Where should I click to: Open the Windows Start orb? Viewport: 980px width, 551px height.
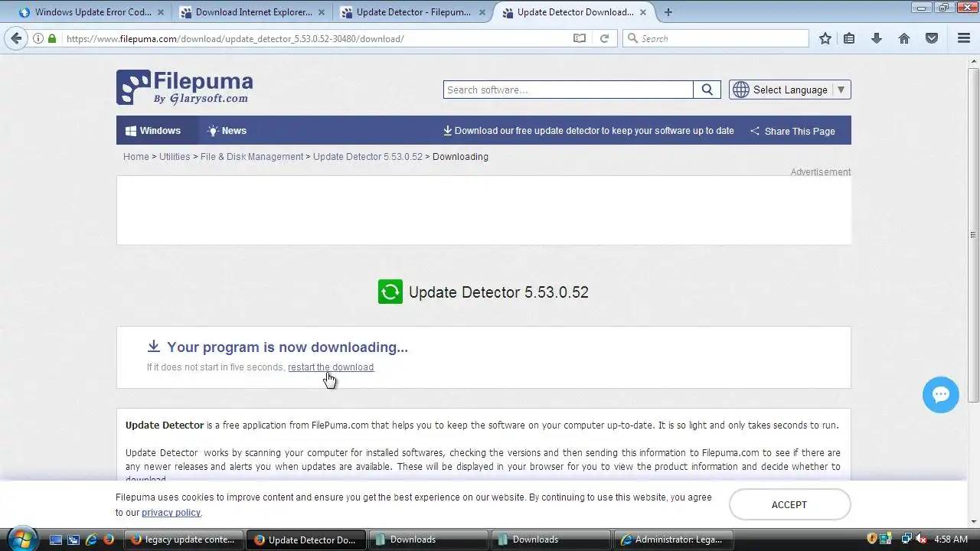[x=21, y=539]
